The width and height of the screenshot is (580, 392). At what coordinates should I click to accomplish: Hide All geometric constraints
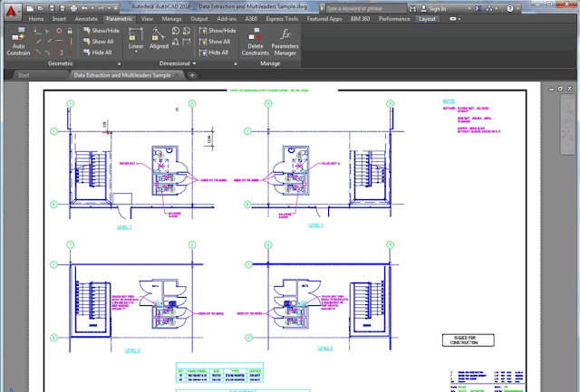(x=97, y=53)
